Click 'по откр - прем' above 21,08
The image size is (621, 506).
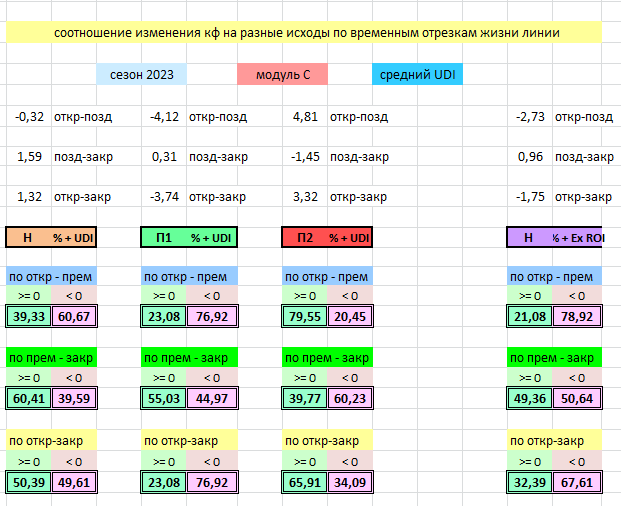[x=554, y=276]
